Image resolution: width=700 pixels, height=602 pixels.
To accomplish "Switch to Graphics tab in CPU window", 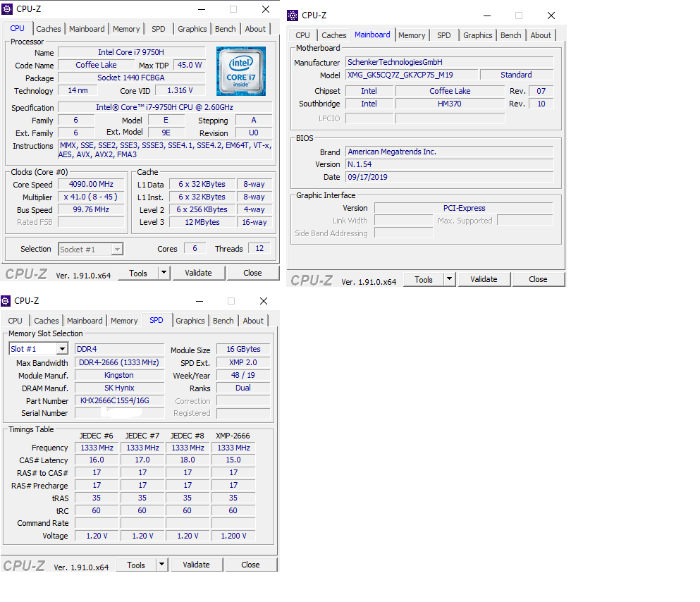I will pyautogui.click(x=192, y=29).
